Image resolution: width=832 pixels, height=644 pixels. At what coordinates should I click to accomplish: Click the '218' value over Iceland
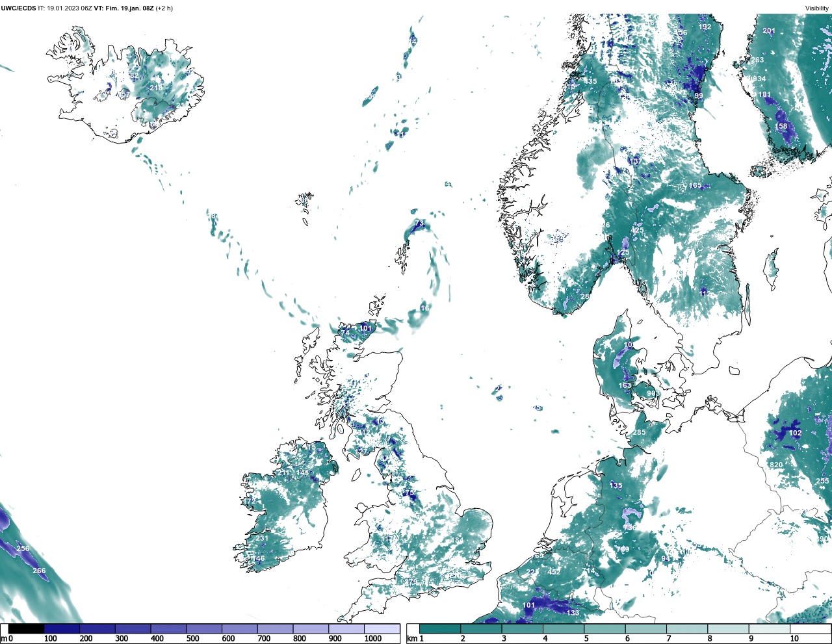[157, 88]
